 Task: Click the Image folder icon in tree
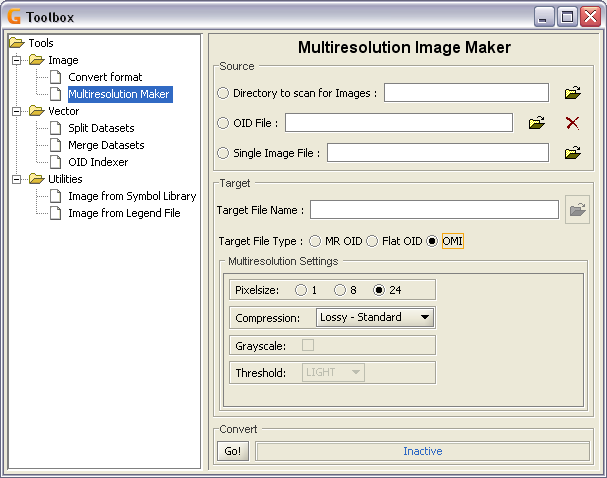click(37, 60)
